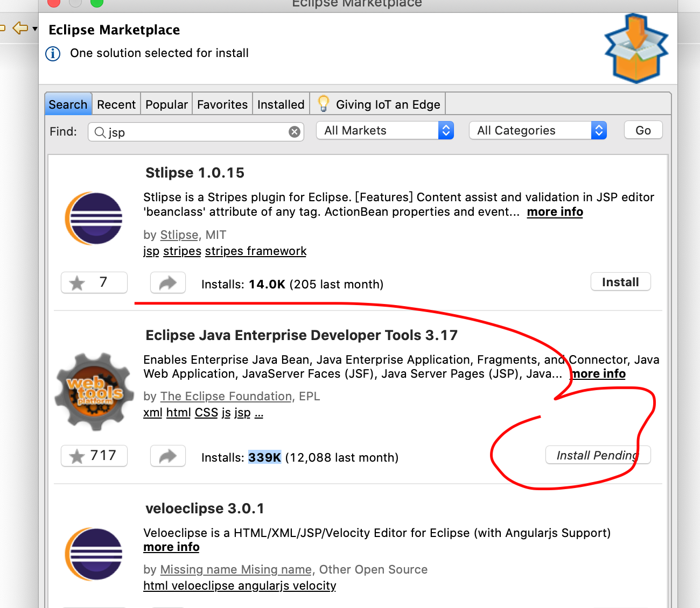
Task: Share Stlipse with the arrow icon
Action: 168,282
